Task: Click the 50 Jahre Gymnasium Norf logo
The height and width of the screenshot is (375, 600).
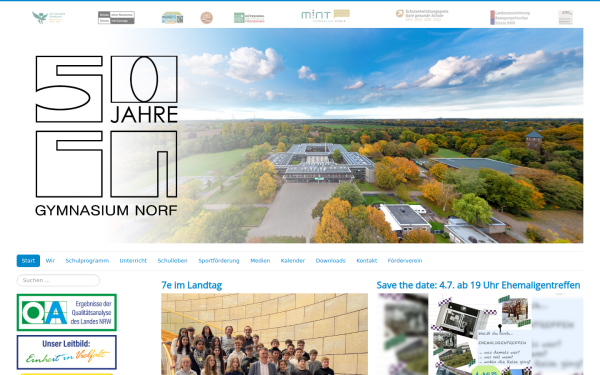Action: (106, 136)
